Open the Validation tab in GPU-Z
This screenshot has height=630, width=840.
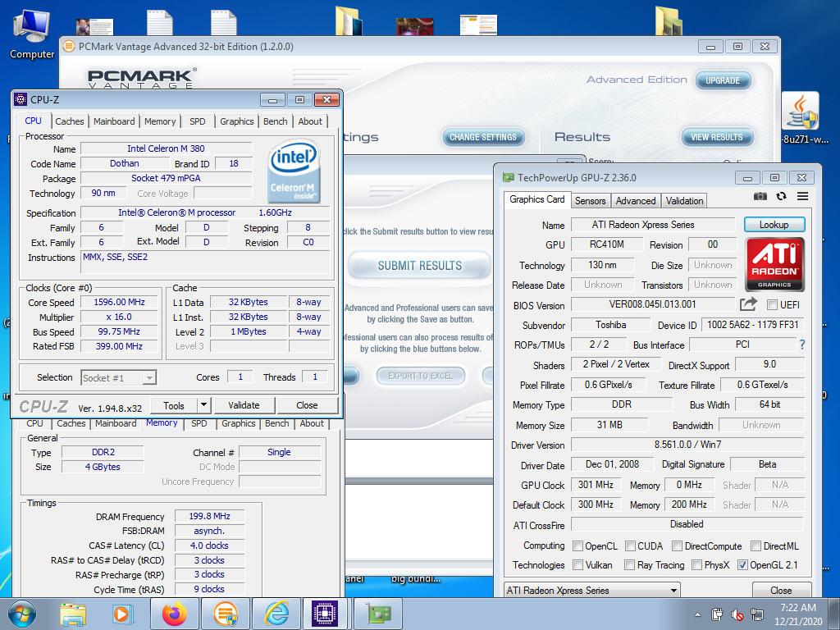coord(684,201)
